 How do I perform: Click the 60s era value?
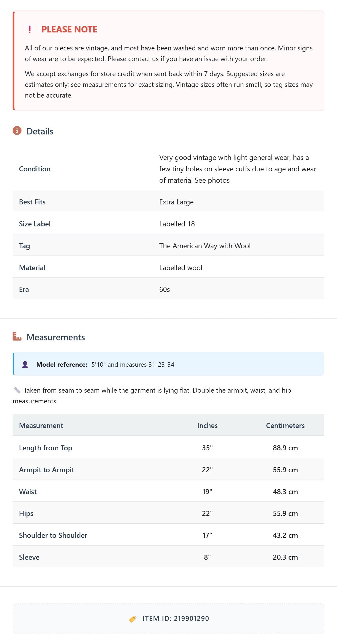pyautogui.click(x=164, y=290)
